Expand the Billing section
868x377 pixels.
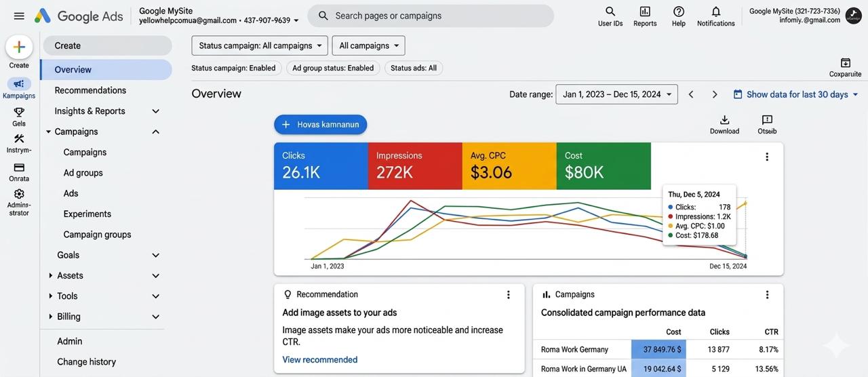[x=155, y=317]
